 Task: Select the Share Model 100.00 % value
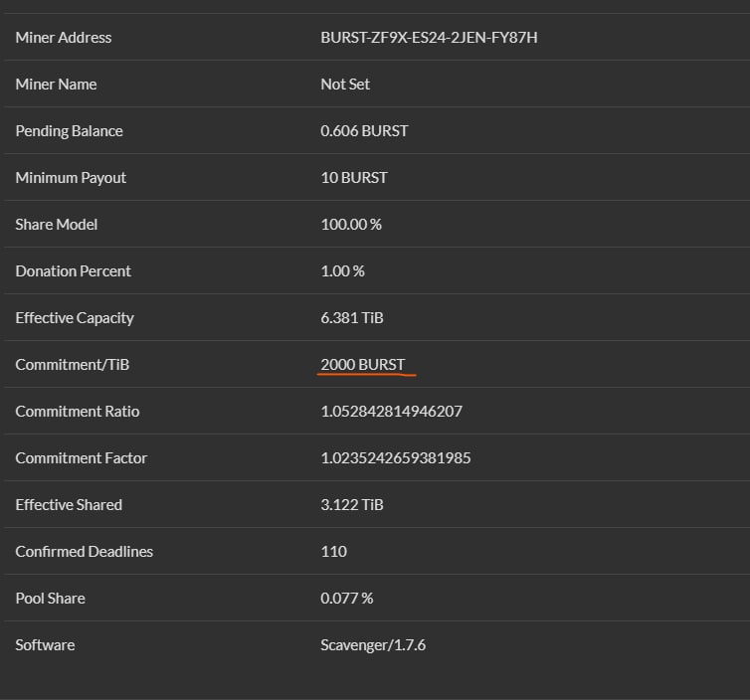[351, 225]
